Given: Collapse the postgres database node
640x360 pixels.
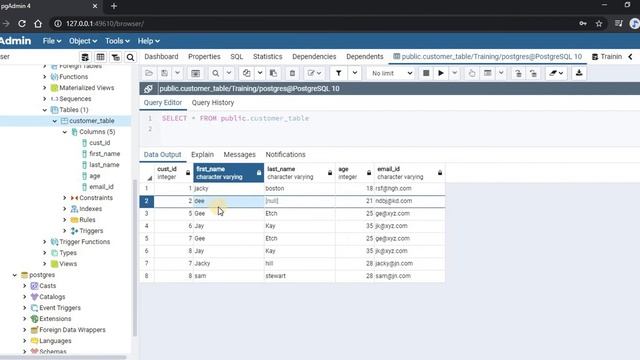Looking at the screenshot, I should coord(15,275).
